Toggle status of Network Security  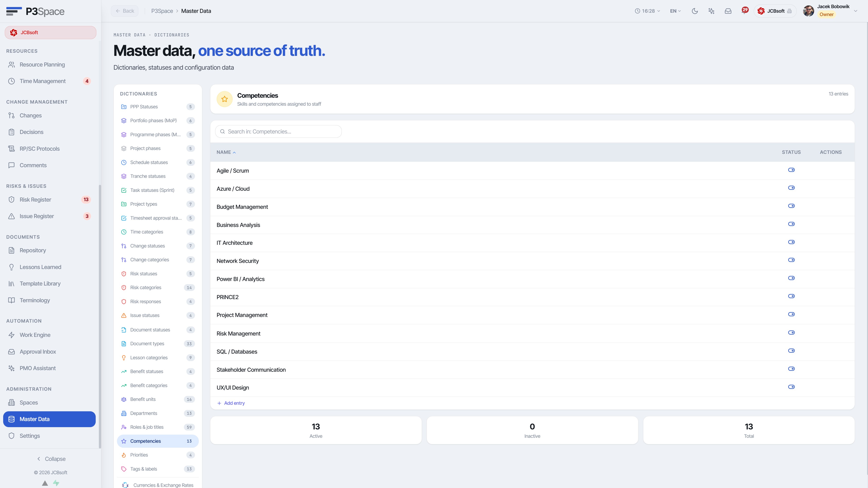[x=792, y=260]
